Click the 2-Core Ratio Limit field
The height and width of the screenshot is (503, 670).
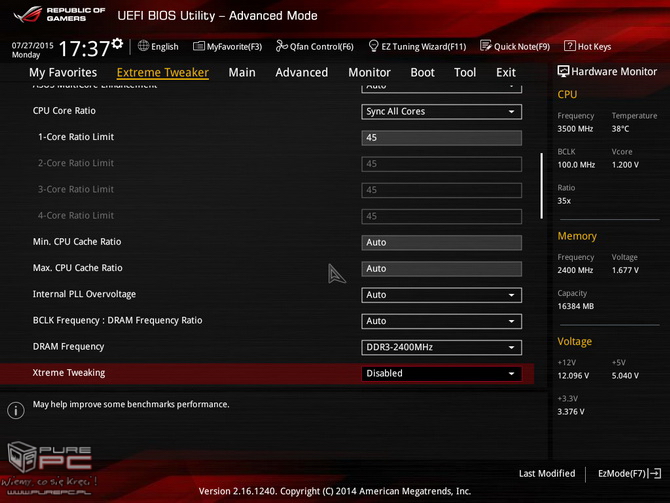(441, 164)
